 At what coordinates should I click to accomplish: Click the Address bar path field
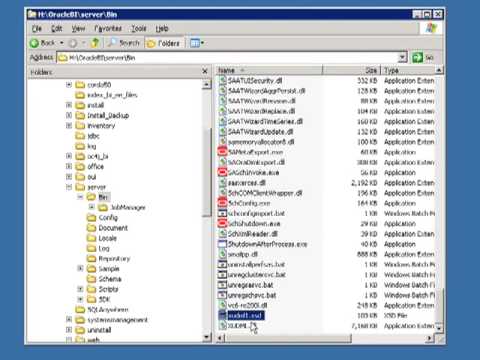pyautogui.click(x=228, y=58)
